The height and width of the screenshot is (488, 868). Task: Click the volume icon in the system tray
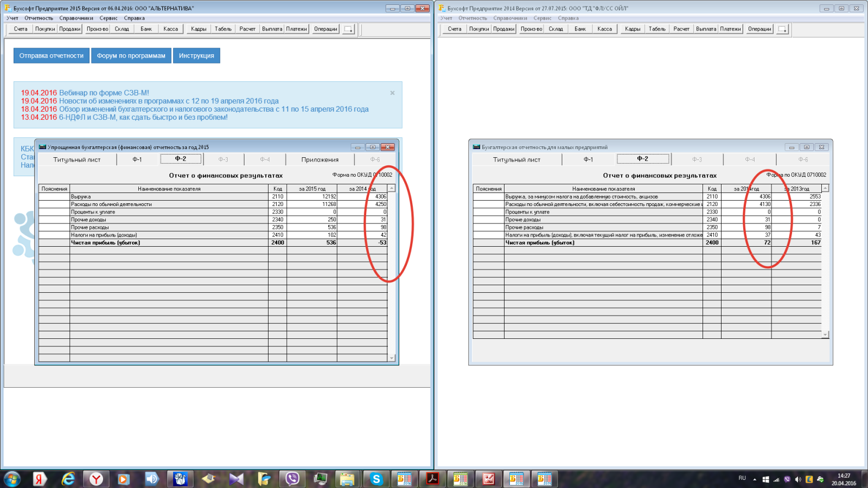coord(798,479)
